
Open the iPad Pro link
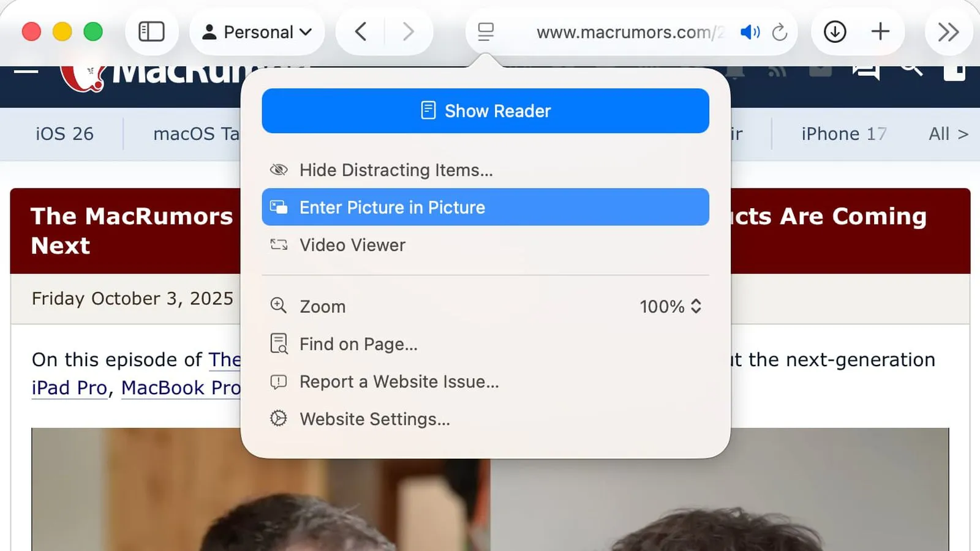tap(68, 388)
